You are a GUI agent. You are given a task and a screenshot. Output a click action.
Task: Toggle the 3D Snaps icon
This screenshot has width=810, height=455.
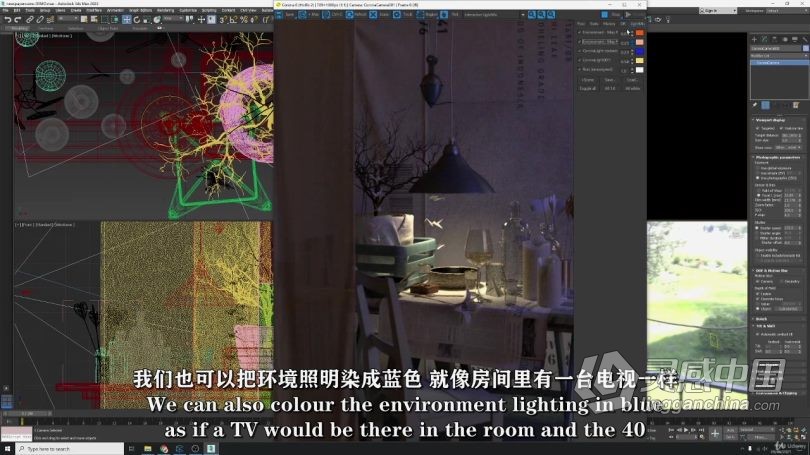[x=223, y=20]
